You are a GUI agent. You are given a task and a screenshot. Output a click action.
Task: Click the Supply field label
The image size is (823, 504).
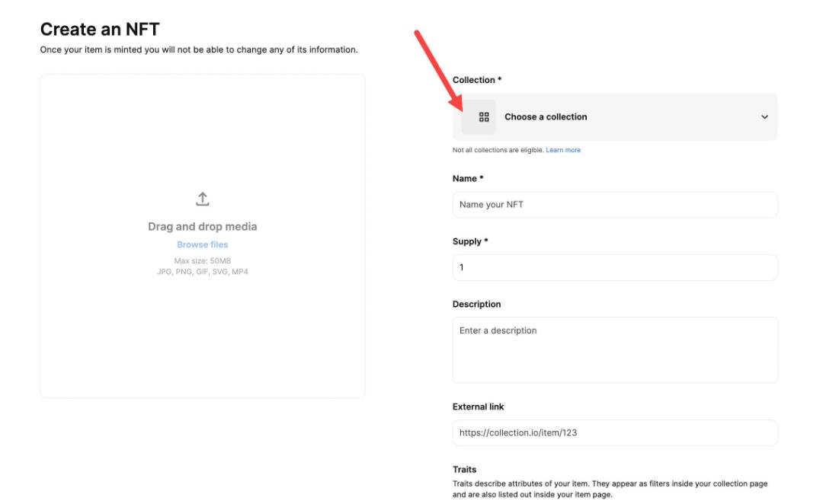469,241
